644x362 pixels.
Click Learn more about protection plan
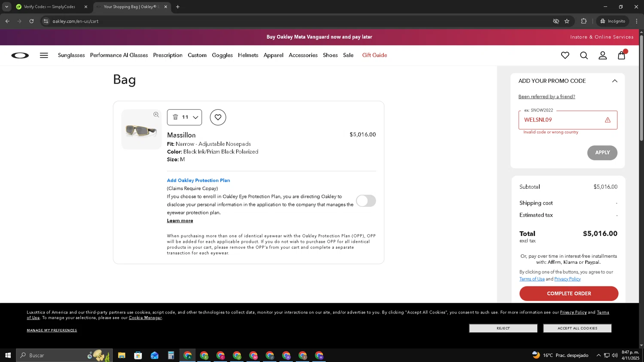[180, 221]
